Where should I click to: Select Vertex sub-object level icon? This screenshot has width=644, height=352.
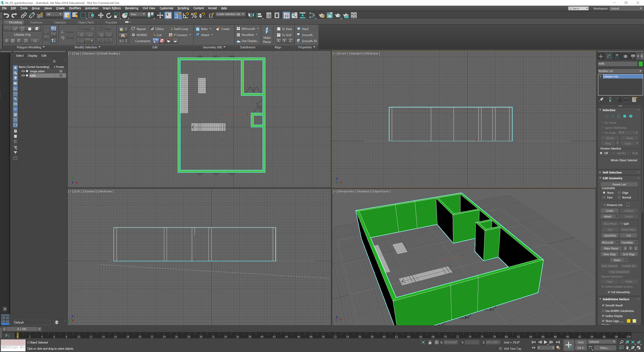coord(607,116)
